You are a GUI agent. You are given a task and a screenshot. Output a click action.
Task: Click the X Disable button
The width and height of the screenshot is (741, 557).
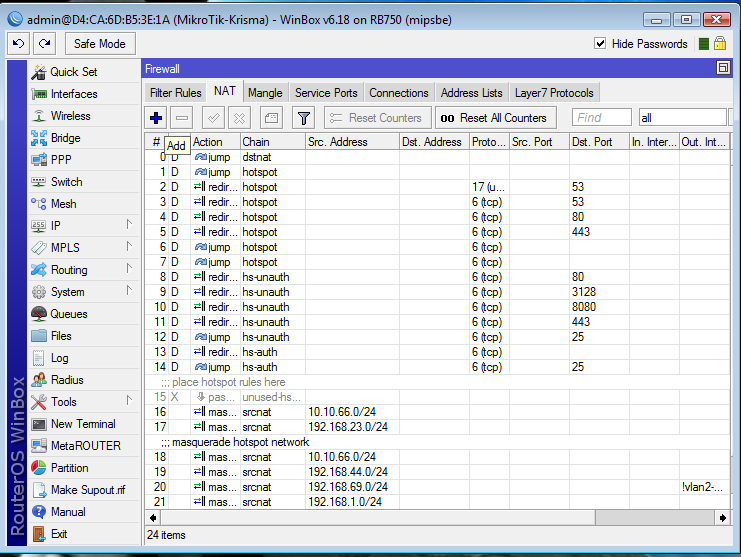point(239,118)
